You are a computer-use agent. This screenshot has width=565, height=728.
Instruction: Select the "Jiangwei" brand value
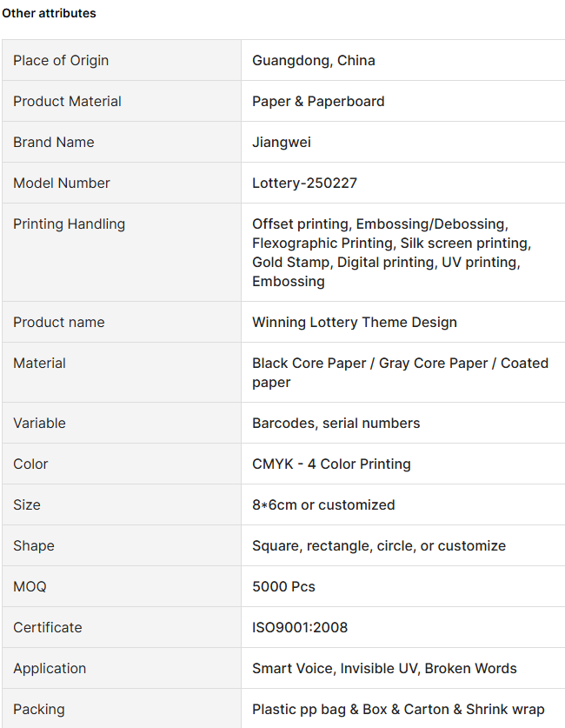[282, 142]
